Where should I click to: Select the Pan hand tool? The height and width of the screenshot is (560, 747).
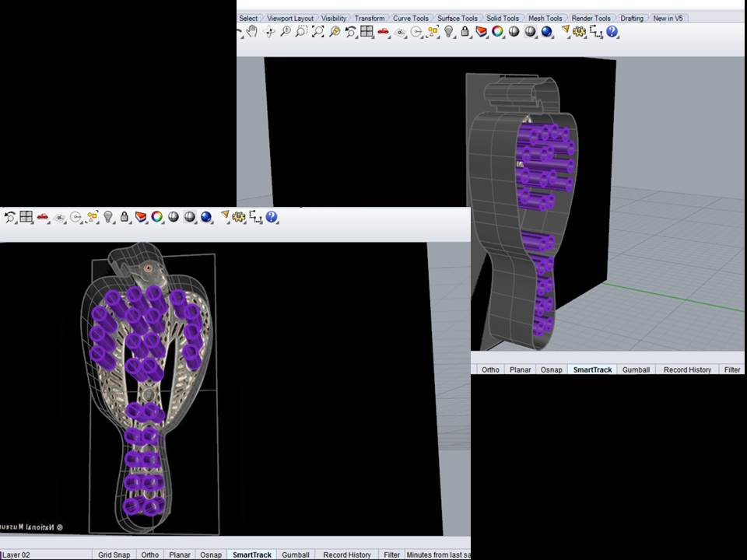(252, 32)
